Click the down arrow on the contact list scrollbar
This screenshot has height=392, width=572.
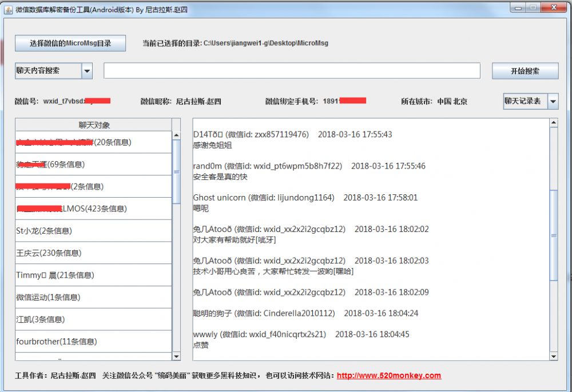click(176, 356)
